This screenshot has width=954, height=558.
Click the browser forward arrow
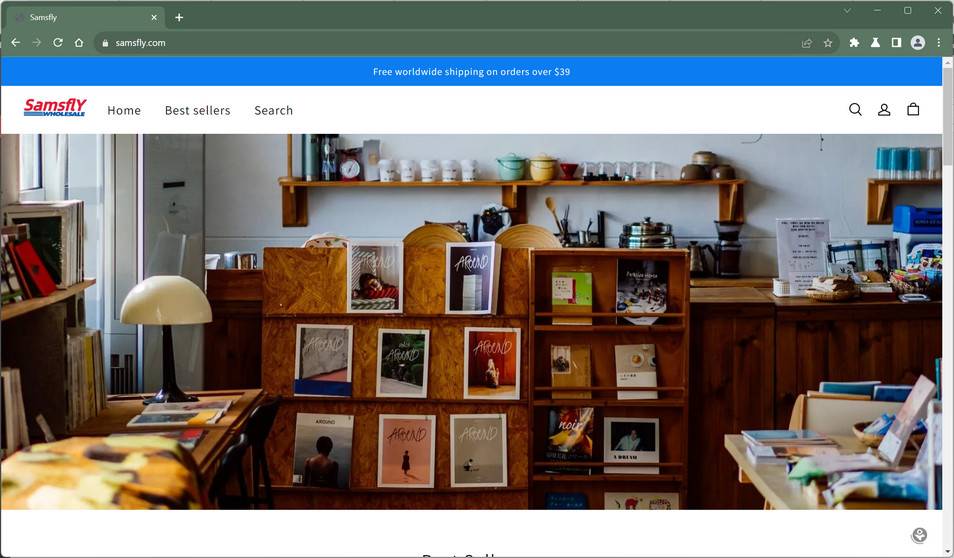point(37,43)
